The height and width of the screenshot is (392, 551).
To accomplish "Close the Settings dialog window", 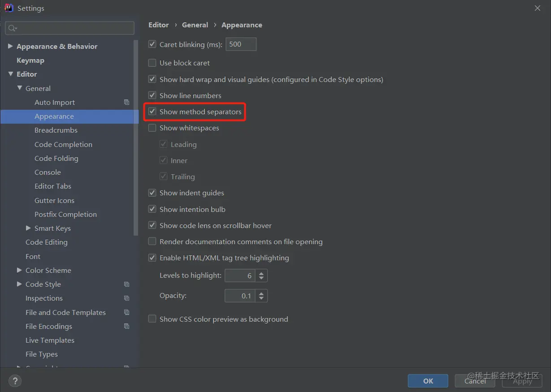I will coord(538,8).
